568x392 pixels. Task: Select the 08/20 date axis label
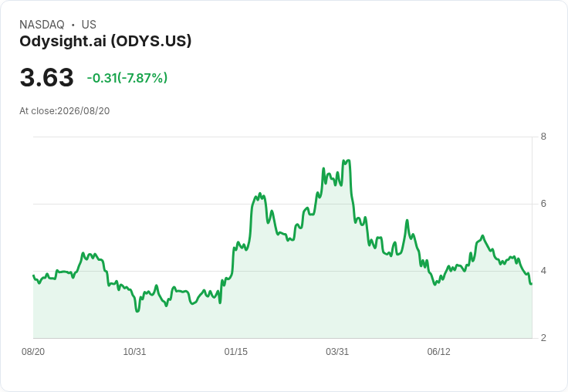pos(33,351)
